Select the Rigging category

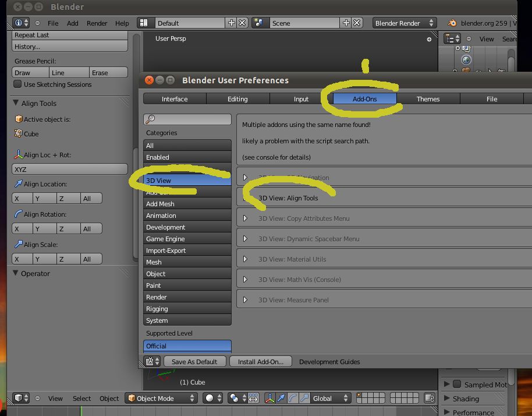187,308
